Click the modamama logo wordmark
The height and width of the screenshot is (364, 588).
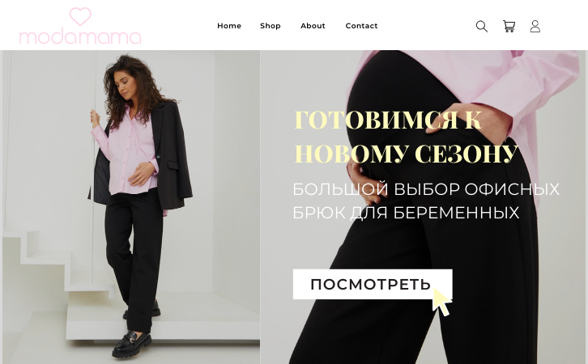click(x=80, y=36)
